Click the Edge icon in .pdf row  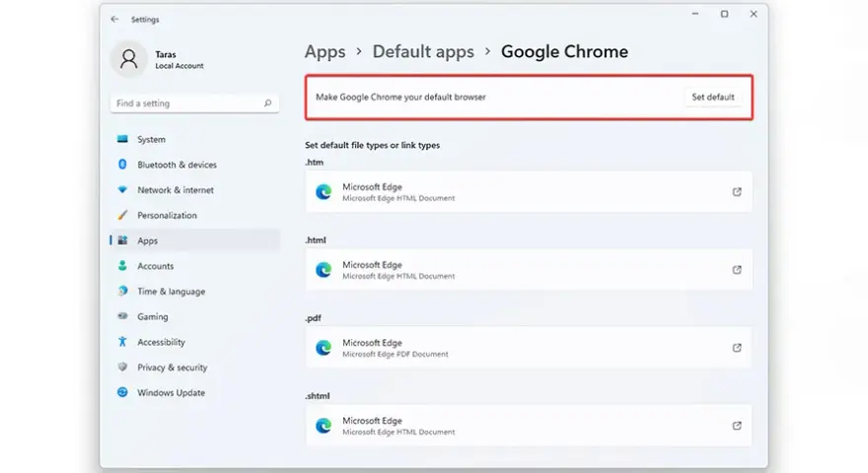click(324, 348)
